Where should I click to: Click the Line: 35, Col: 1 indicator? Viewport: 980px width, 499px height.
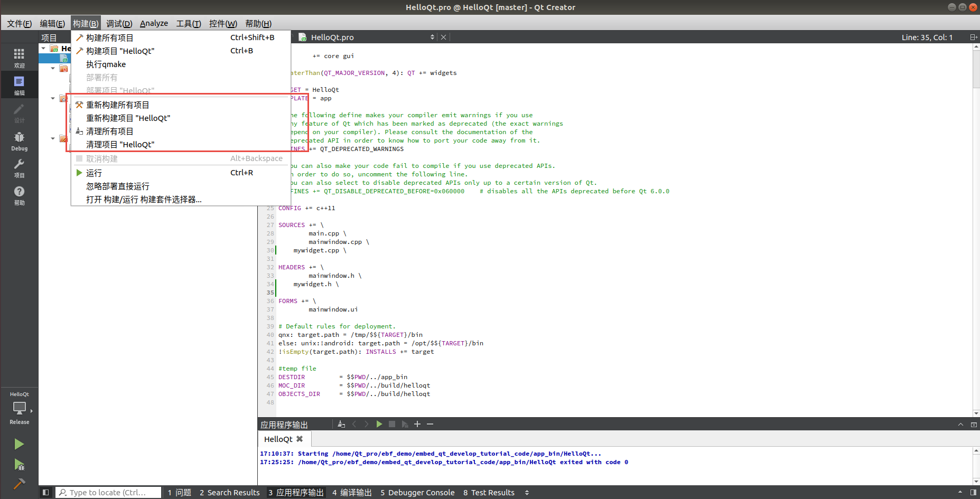pyautogui.click(x=927, y=37)
